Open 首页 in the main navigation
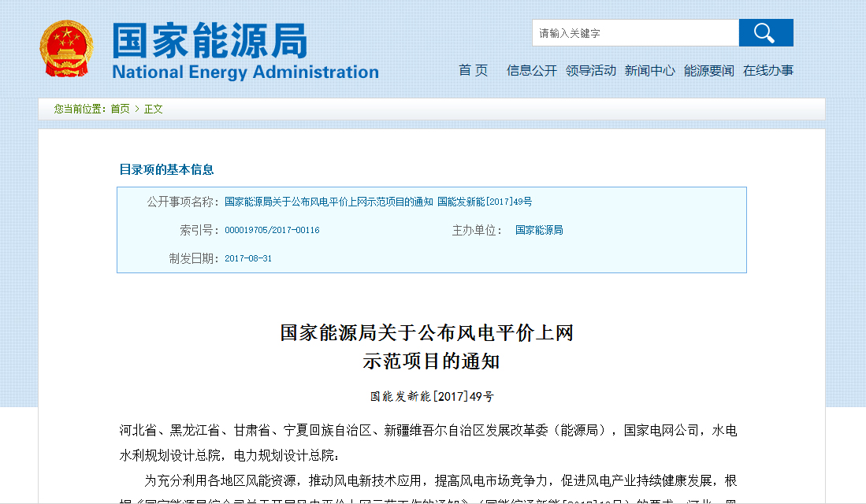Viewport: 866px width, 504px height. point(474,70)
